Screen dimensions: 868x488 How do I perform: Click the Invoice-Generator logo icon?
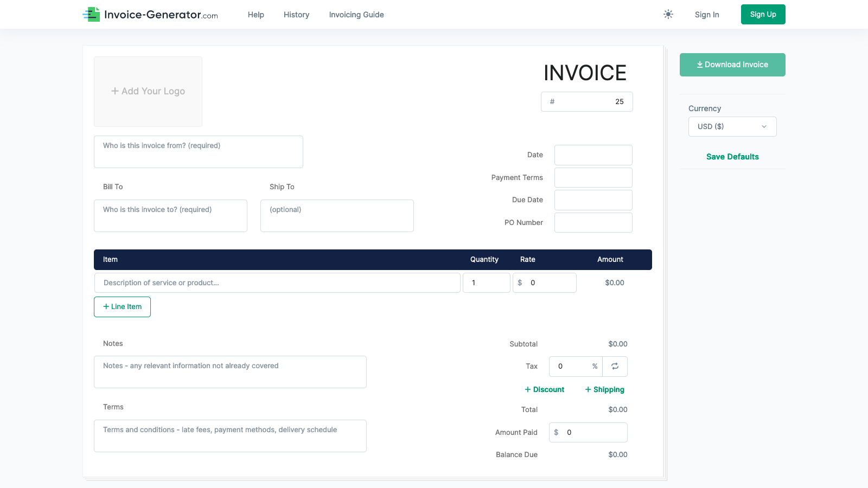(x=91, y=14)
